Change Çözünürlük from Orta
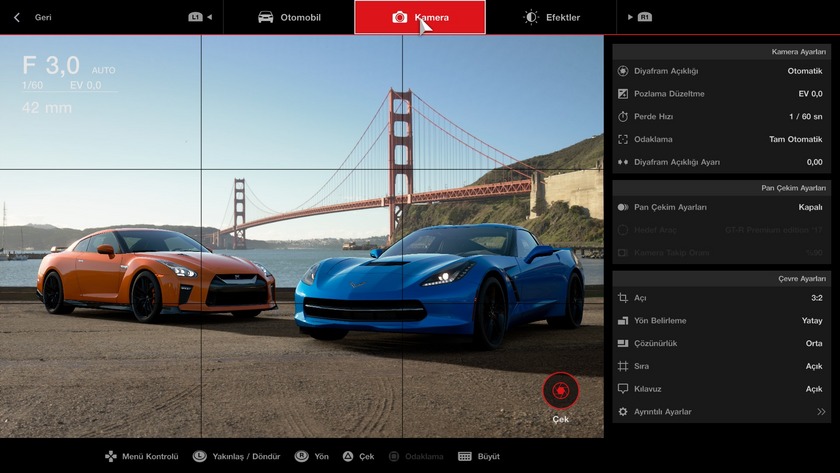 pos(721,343)
